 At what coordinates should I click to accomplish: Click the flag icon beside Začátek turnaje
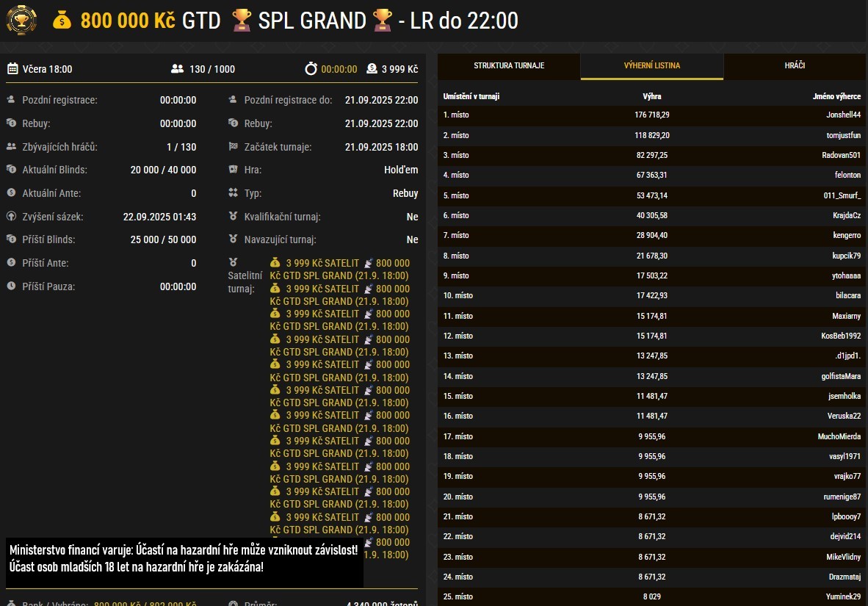(x=233, y=147)
